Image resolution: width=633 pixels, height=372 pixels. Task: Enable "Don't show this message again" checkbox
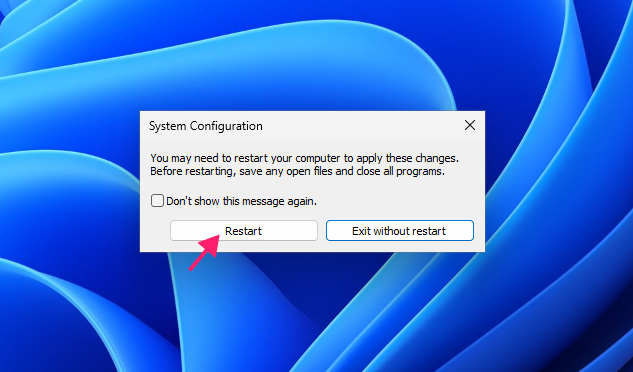157,201
